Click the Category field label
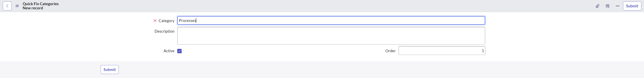Image resolution: width=644 pixels, height=78 pixels. tap(166, 21)
